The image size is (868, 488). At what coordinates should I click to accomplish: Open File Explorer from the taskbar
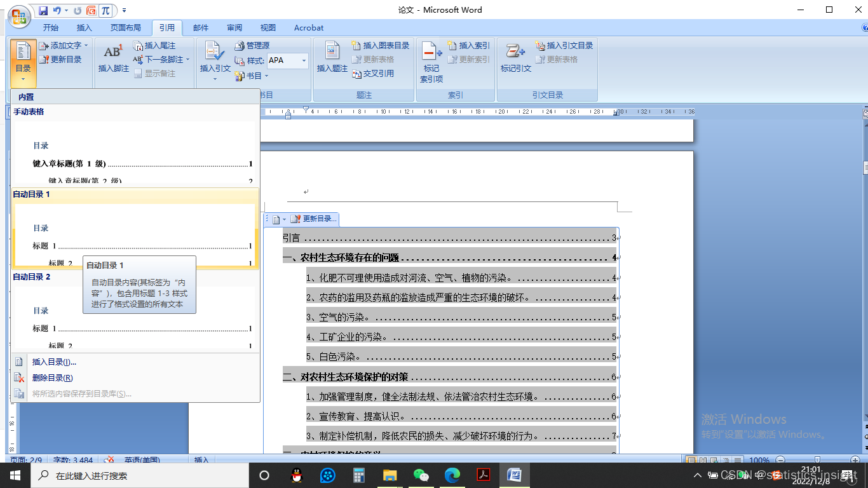(x=390, y=475)
